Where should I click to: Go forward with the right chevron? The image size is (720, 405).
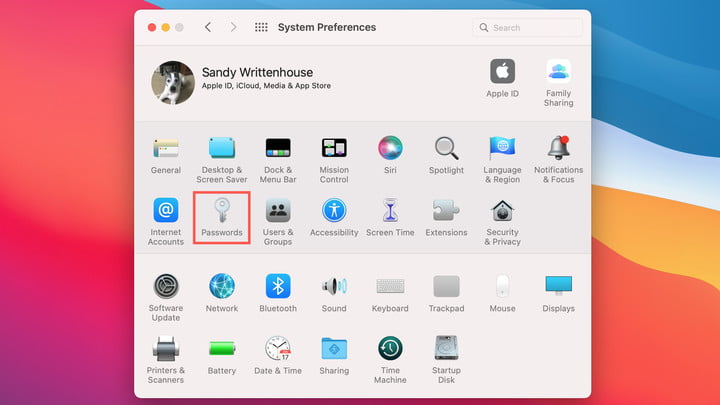[x=234, y=27]
